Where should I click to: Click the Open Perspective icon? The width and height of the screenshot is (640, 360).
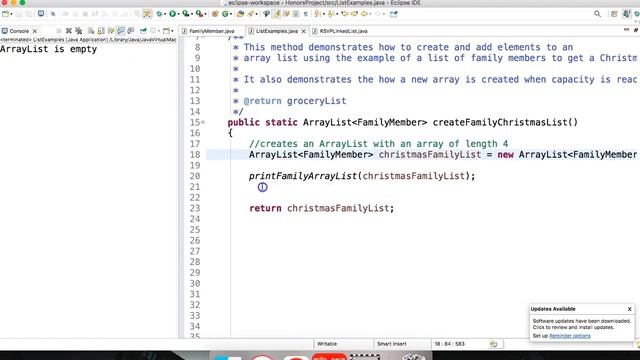(614, 14)
